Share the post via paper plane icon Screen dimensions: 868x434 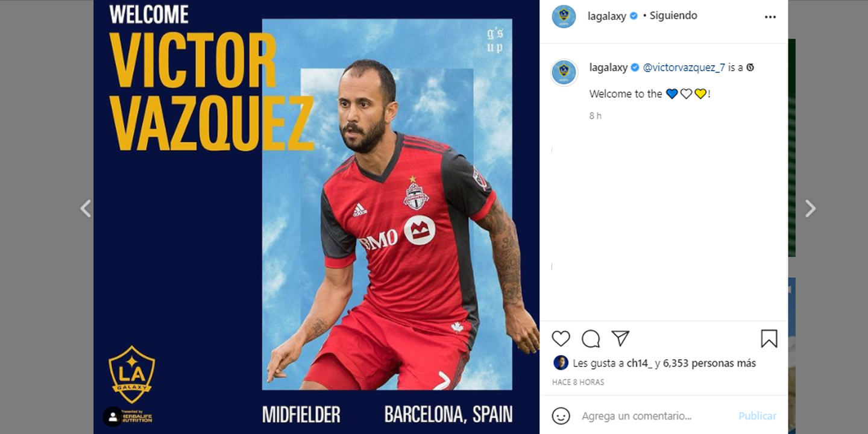point(620,338)
